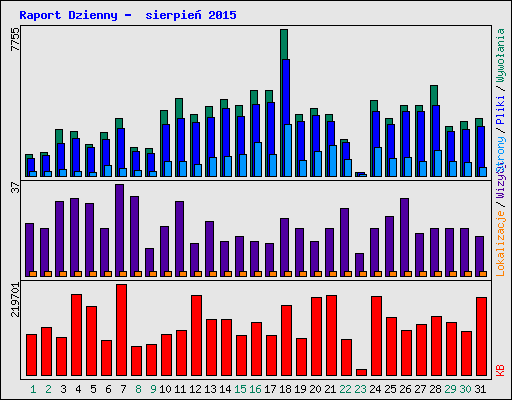Click the light blue pages bar for day 18
The height and width of the screenshot is (400, 512).
(x=288, y=150)
